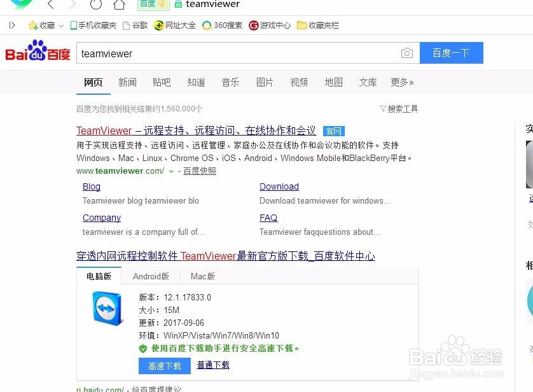Click the TeamViewer app icon thumbnail
Image resolution: width=533 pixels, height=392 pixels.
105,308
